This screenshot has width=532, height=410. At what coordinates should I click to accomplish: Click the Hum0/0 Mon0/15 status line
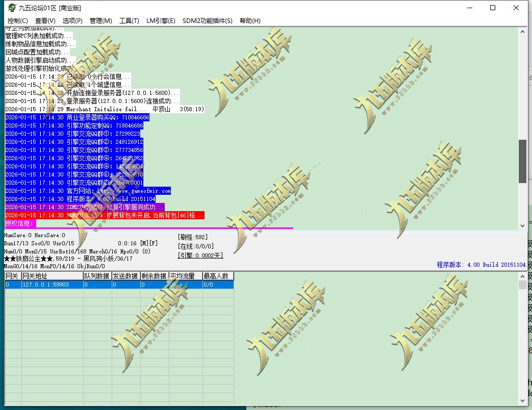pos(77,251)
